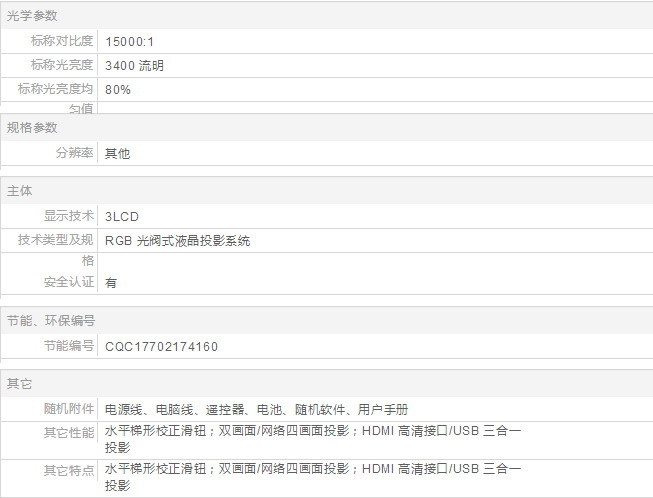Click the 其它 section header
653x498 pixels.
click(20, 383)
